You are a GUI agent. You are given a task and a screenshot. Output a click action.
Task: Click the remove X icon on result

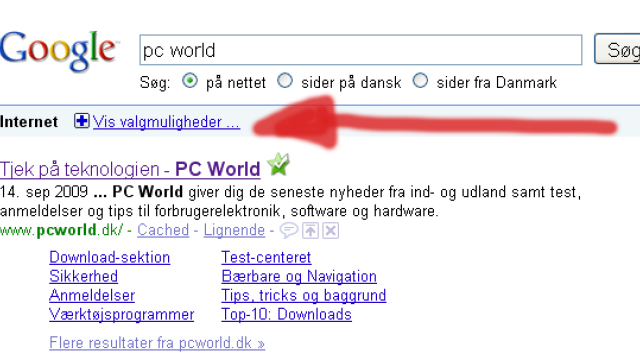tap(331, 231)
